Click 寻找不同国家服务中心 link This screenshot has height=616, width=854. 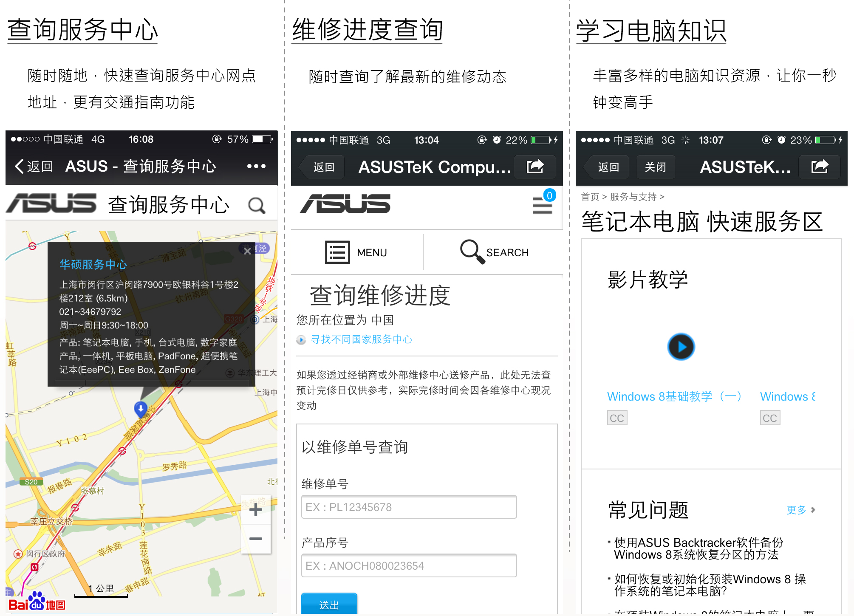tap(361, 339)
